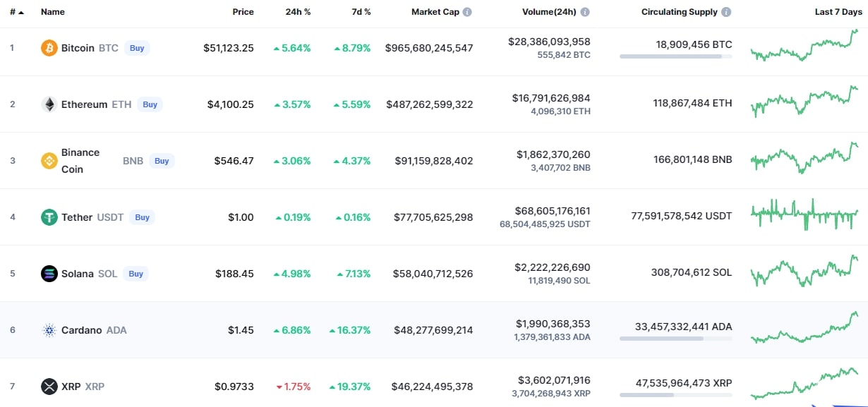Click Bitcoin volume 555,842 BTC

point(562,55)
